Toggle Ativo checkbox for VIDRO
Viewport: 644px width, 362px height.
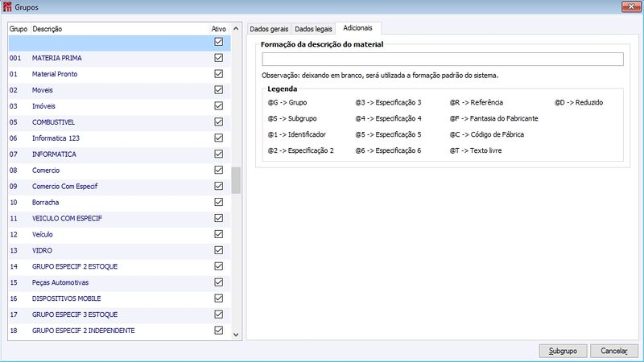[x=218, y=250]
